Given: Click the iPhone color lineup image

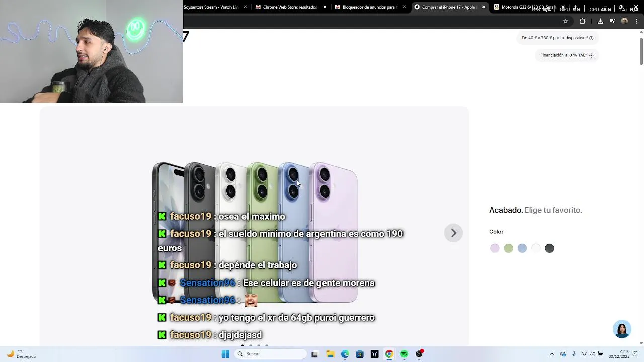Looking at the screenshot, I should click(x=255, y=232).
